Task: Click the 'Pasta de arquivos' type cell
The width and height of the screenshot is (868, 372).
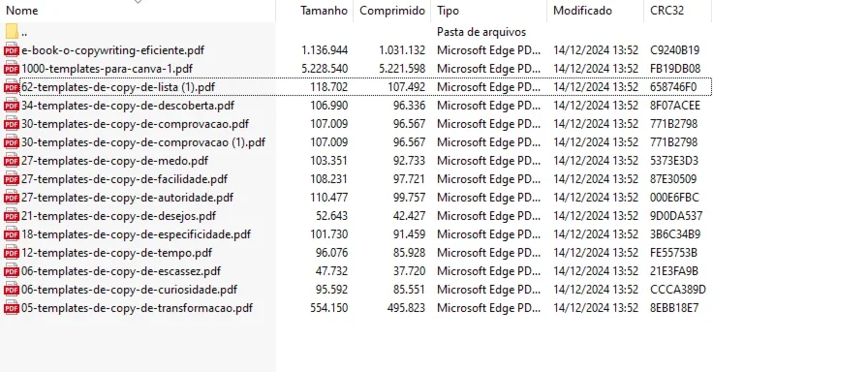Action: click(481, 32)
